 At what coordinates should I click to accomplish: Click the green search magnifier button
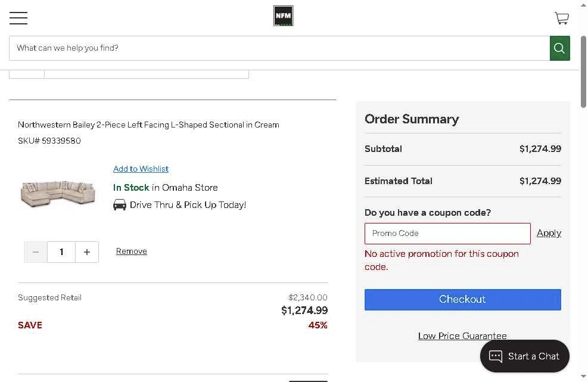pyautogui.click(x=559, y=48)
